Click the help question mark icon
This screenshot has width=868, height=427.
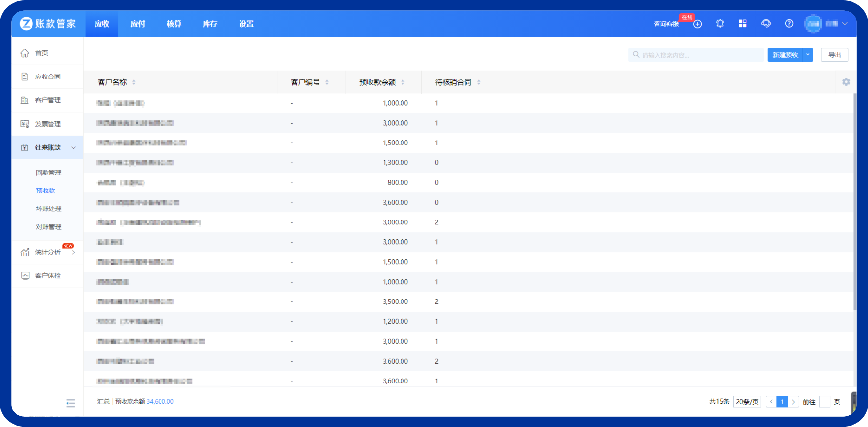[789, 24]
